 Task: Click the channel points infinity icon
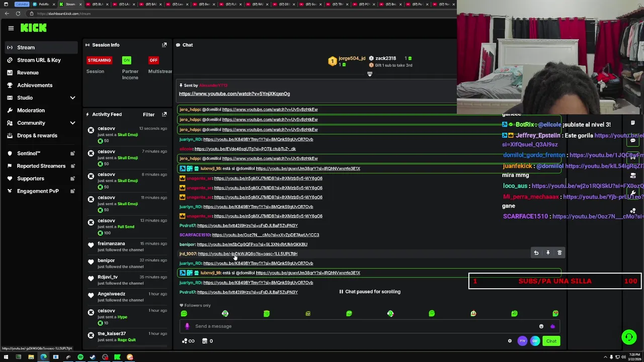point(188,341)
